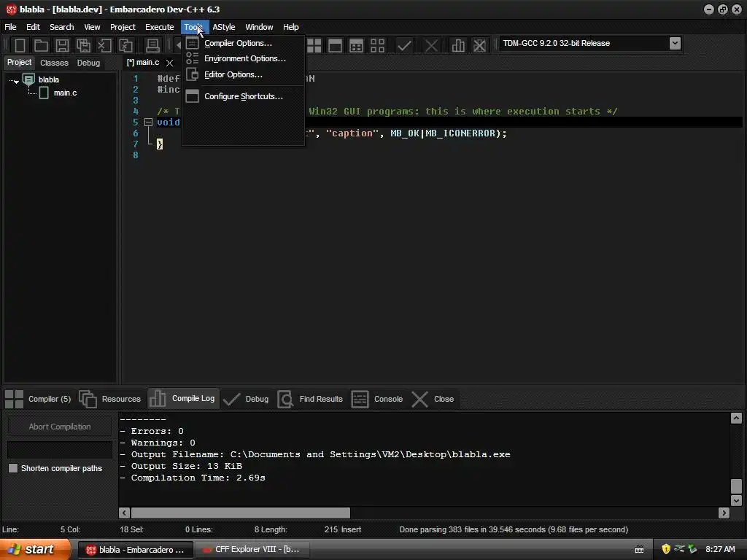Switch to CFF Explorer VIII taskbar button

pos(252,550)
